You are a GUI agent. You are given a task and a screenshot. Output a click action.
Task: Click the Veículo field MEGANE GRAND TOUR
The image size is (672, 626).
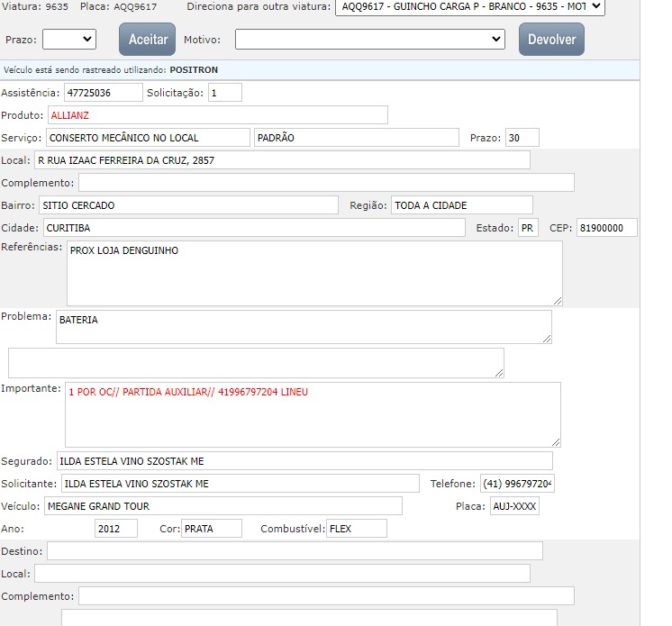point(222,506)
